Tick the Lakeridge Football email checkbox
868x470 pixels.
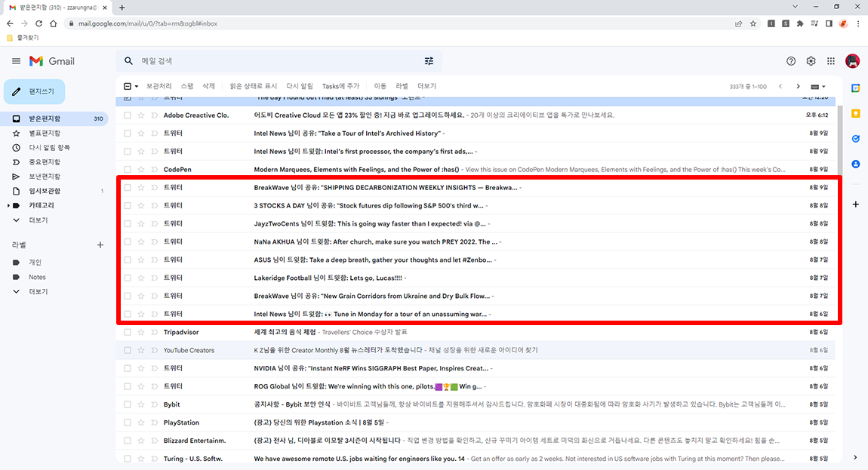tap(128, 278)
